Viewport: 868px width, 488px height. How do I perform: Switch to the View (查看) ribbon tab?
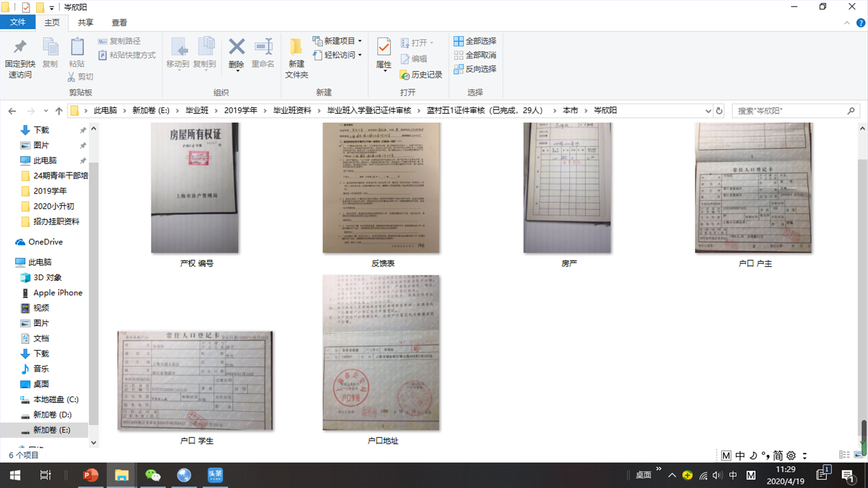pos(119,23)
